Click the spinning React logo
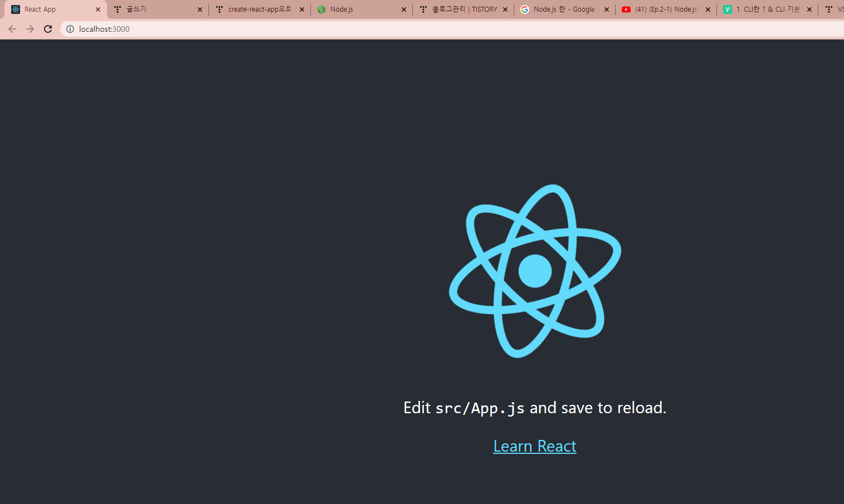The height and width of the screenshot is (504, 844). [535, 271]
